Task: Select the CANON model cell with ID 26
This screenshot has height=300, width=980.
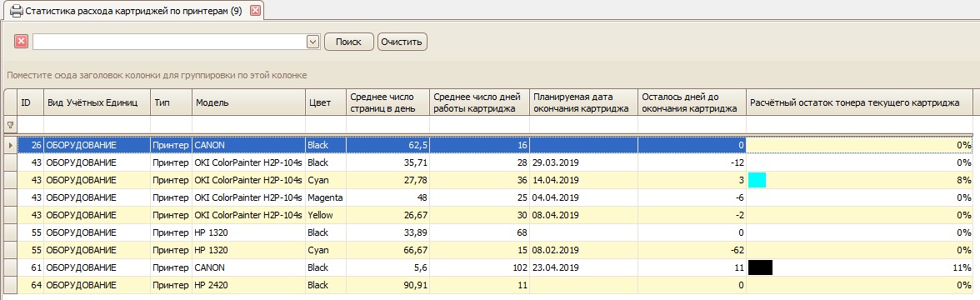Action: pyautogui.click(x=248, y=145)
